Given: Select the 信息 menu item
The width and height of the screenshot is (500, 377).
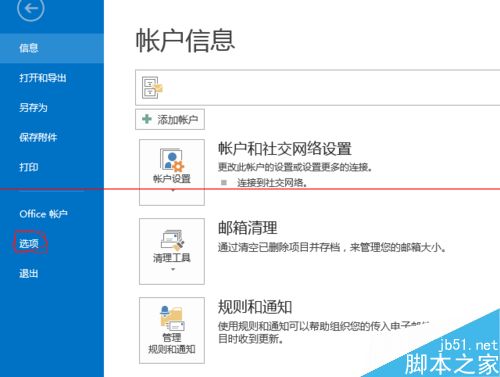Looking at the screenshot, I should [x=52, y=48].
